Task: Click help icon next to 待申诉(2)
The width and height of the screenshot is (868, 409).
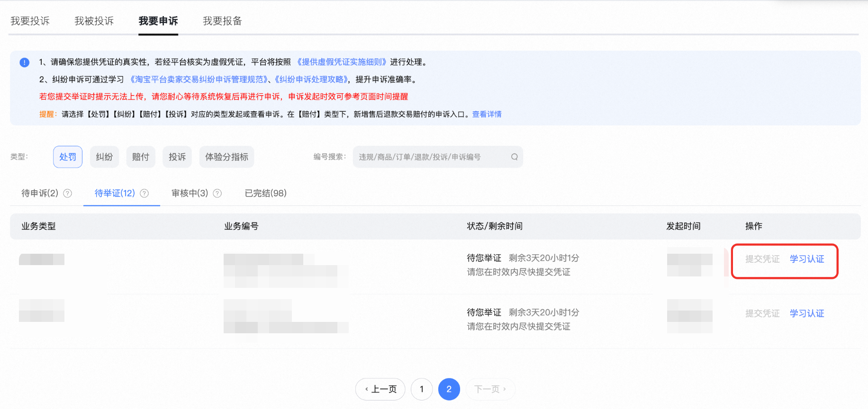Action: pyautogui.click(x=68, y=193)
